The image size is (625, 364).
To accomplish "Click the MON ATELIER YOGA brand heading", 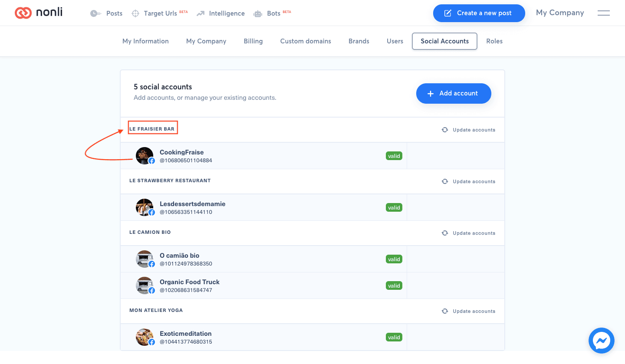I will (156, 310).
